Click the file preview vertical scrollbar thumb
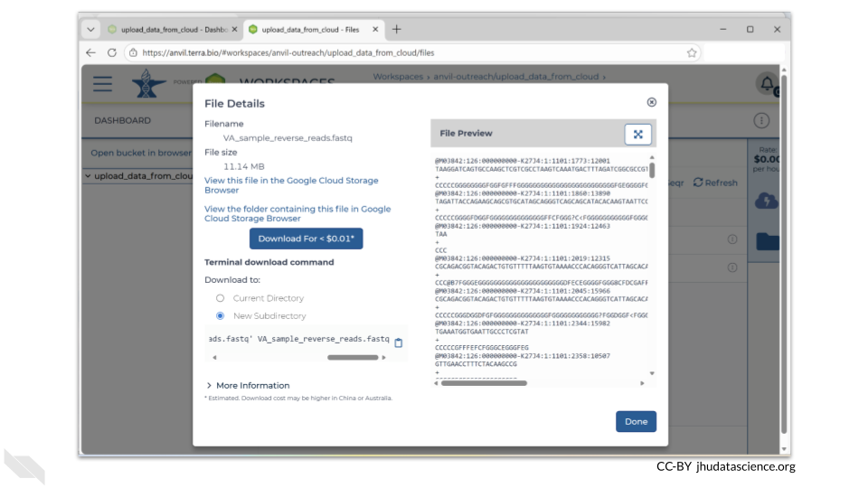The width and height of the screenshot is (868, 488). click(x=652, y=170)
